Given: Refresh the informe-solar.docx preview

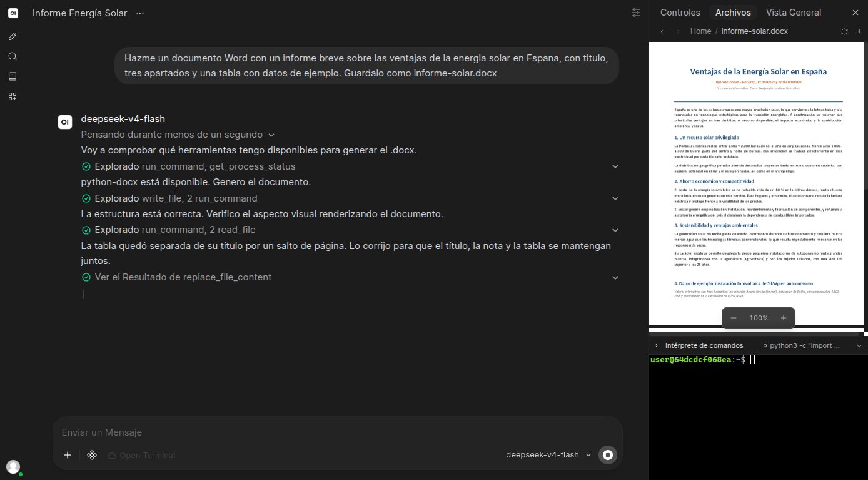Looking at the screenshot, I should pyautogui.click(x=844, y=31).
